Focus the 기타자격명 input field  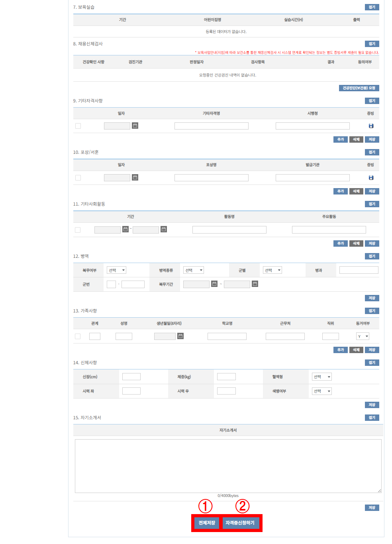click(212, 126)
